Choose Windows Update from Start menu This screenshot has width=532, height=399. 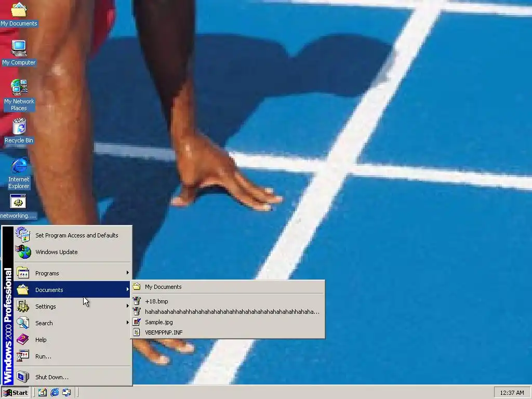tap(72, 252)
